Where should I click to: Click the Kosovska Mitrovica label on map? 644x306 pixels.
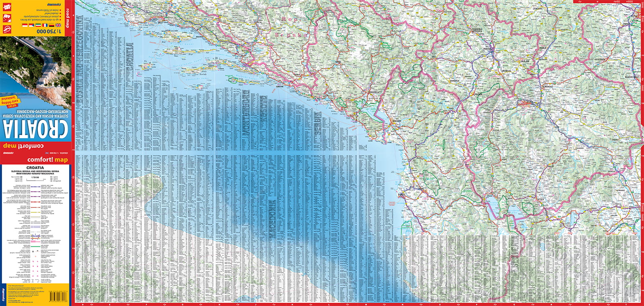click(x=477, y=30)
